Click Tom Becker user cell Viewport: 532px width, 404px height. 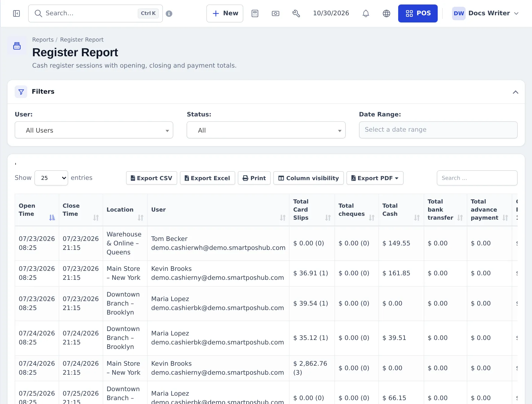coord(218,243)
